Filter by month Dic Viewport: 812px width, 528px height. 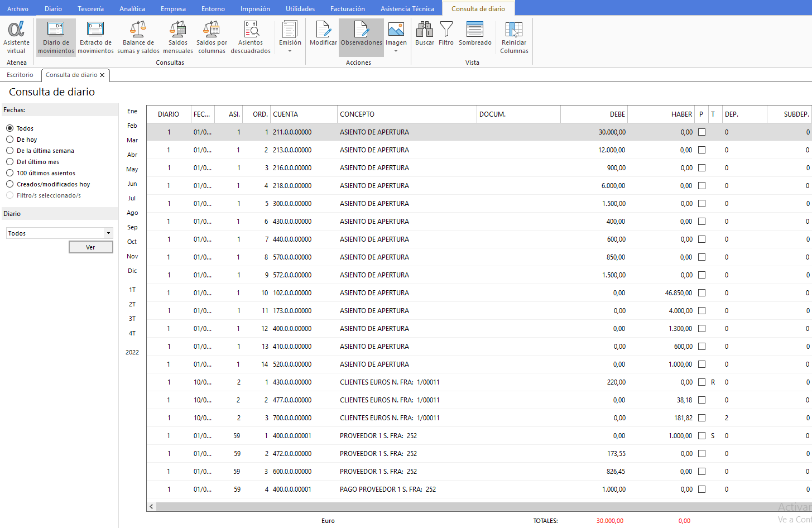point(132,271)
